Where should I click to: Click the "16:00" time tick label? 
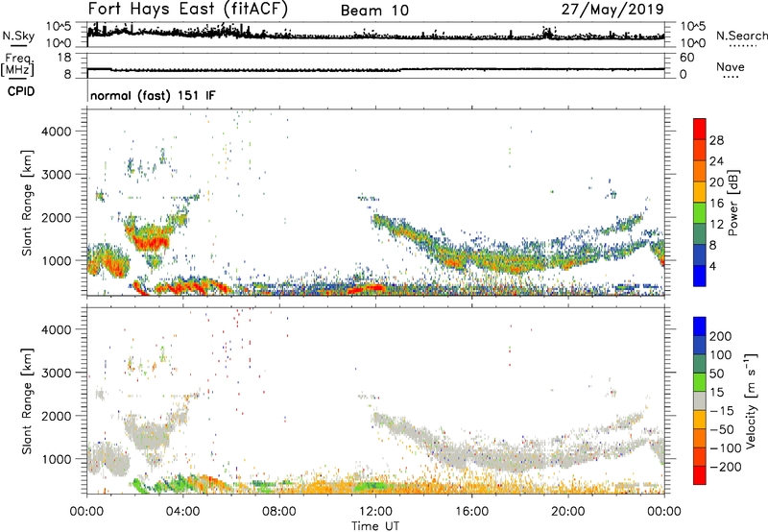pyautogui.click(x=471, y=512)
